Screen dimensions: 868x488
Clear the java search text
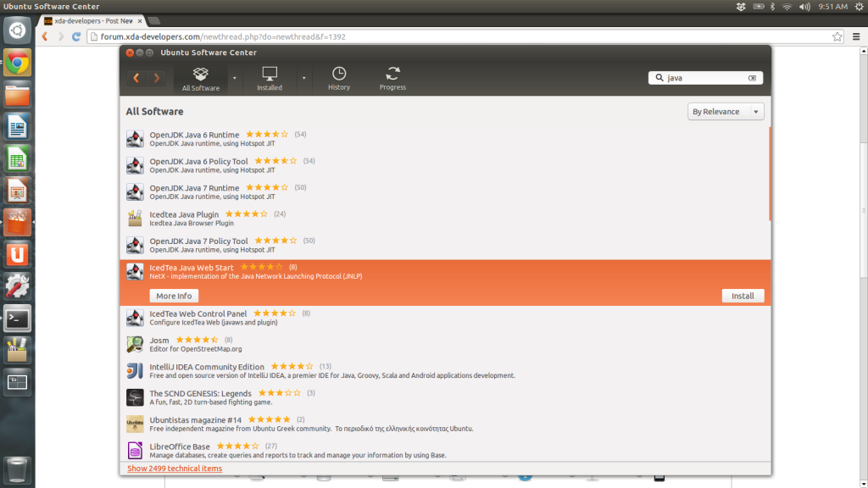coord(752,78)
